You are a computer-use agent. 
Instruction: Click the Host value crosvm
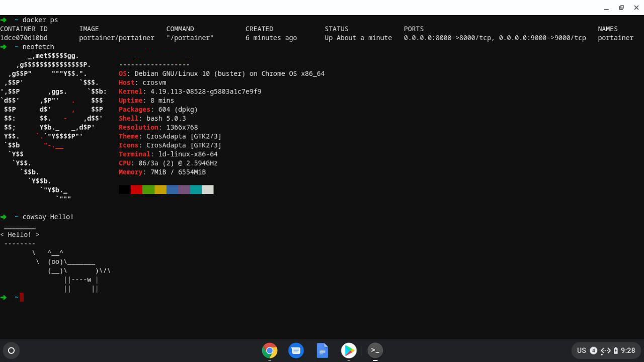(154, 82)
